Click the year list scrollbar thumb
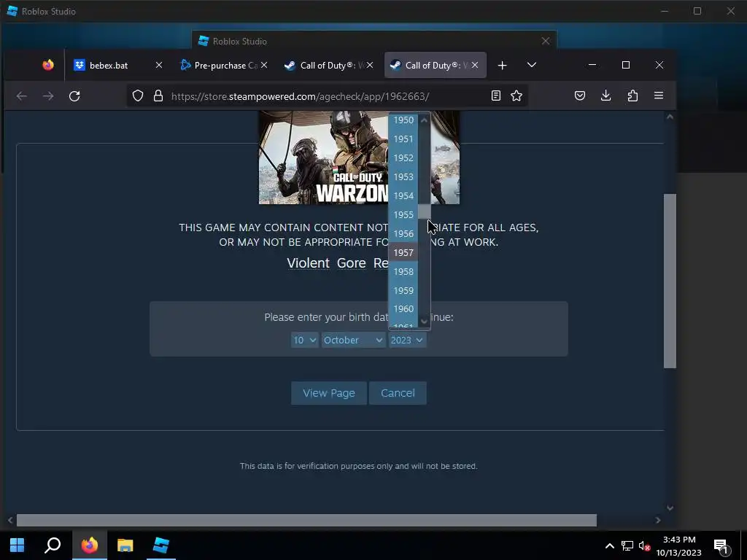This screenshot has height=560, width=747. (x=424, y=212)
